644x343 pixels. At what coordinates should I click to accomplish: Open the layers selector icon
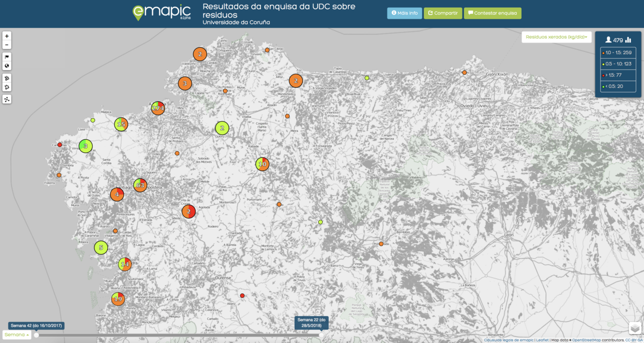point(635,328)
